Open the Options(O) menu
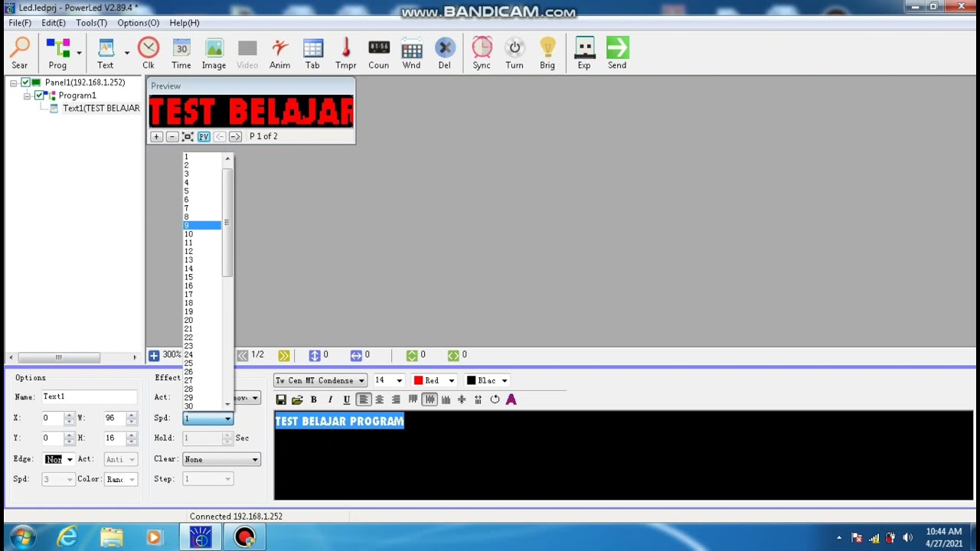Image resolution: width=980 pixels, height=551 pixels. (x=139, y=23)
